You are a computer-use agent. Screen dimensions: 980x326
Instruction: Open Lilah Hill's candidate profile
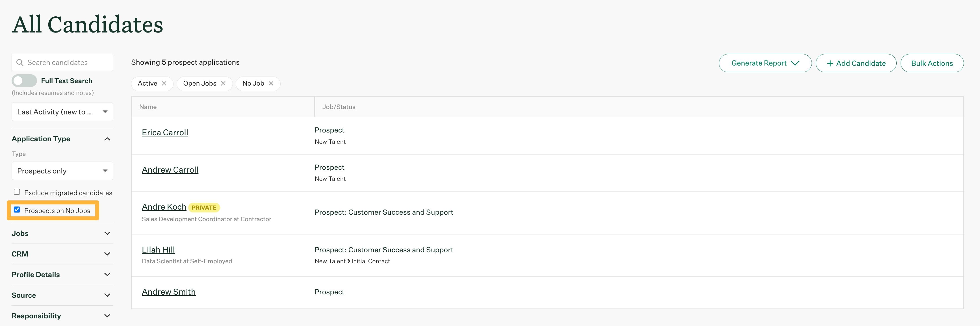[x=158, y=249]
